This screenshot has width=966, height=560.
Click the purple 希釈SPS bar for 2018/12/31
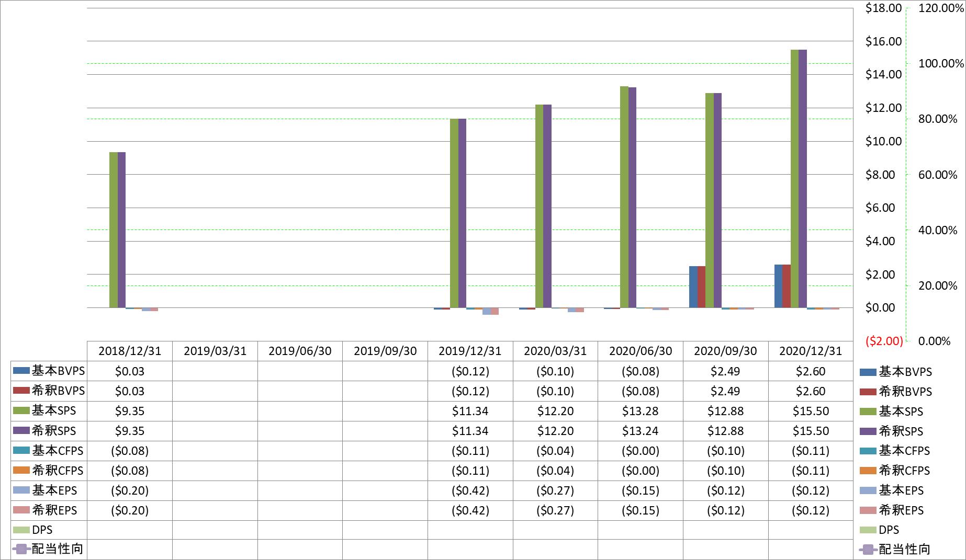click(121, 230)
